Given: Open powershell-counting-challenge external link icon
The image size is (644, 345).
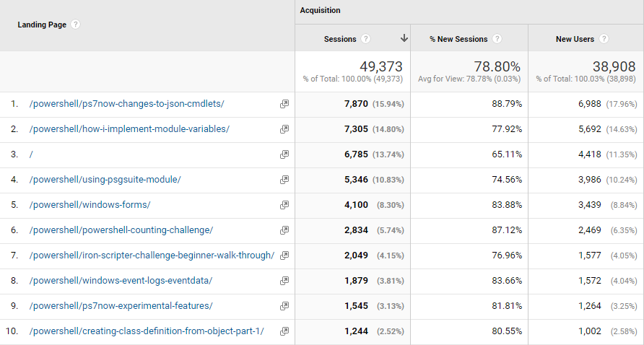Looking at the screenshot, I should click(x=284, y=230).
